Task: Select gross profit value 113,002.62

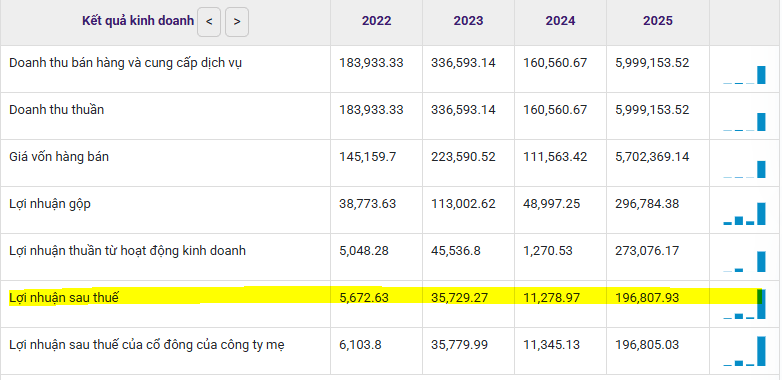Action: point(463,204)
